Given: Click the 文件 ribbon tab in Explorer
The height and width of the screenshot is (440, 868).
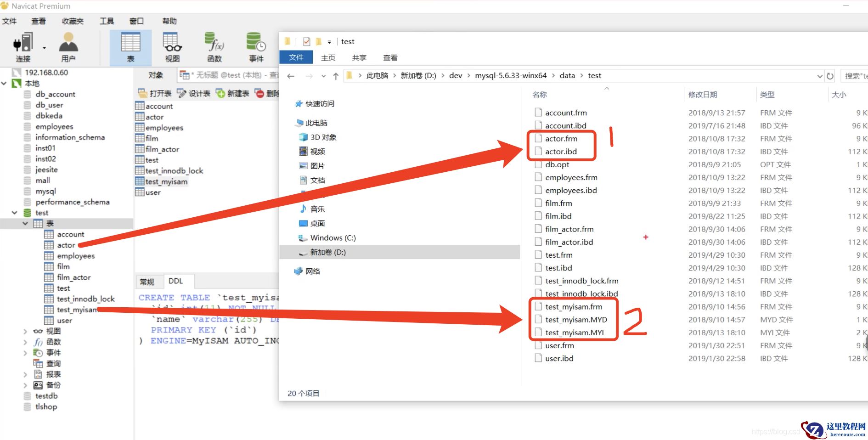Looking at the screenshot, I should tap(296, 57).
